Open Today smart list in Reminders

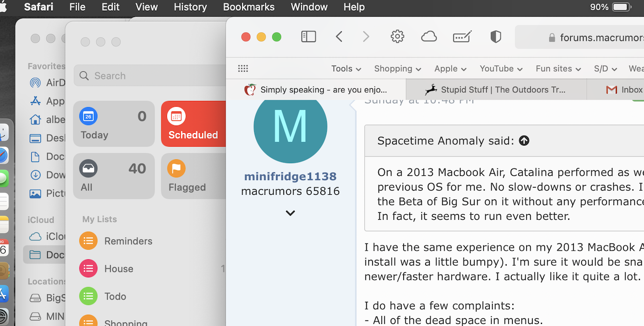114,124
